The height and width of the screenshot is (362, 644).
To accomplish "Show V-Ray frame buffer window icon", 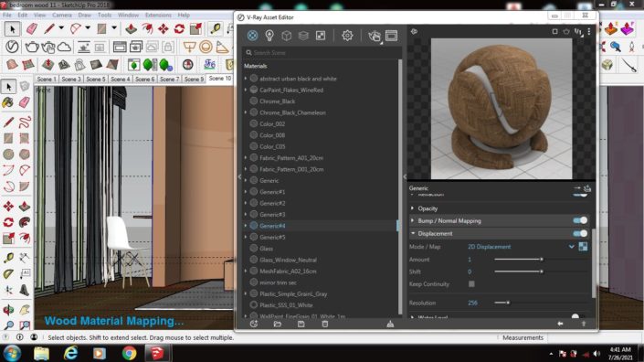I will coord(391,36).
